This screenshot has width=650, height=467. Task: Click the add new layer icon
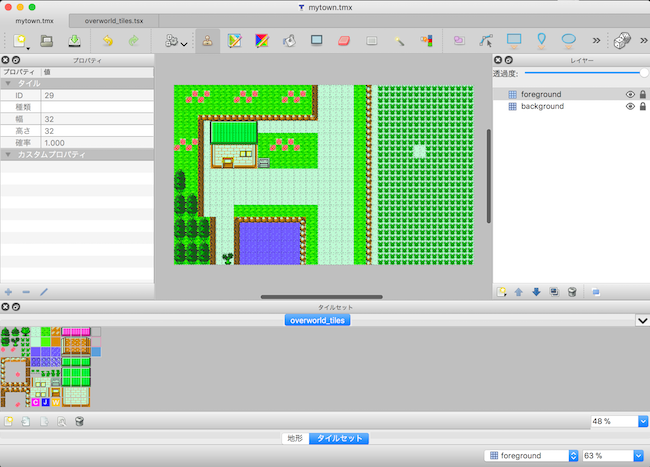[501, 292]
